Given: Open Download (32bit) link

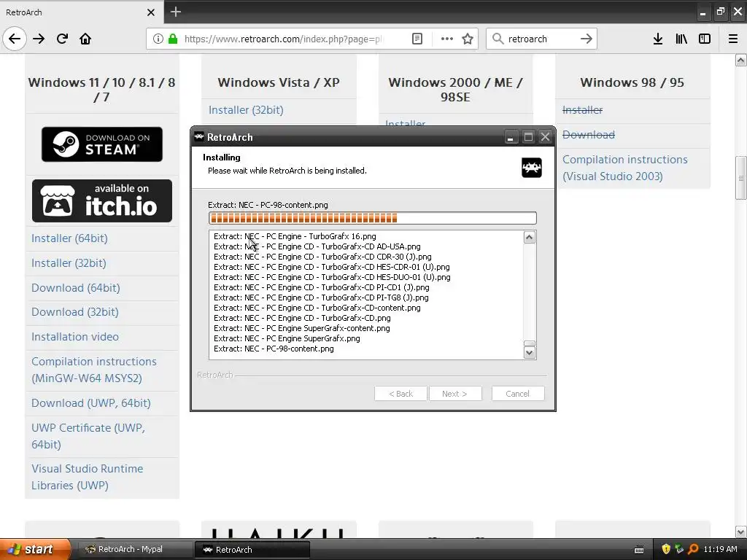Looking at the screenshot, I should [75, 312].
